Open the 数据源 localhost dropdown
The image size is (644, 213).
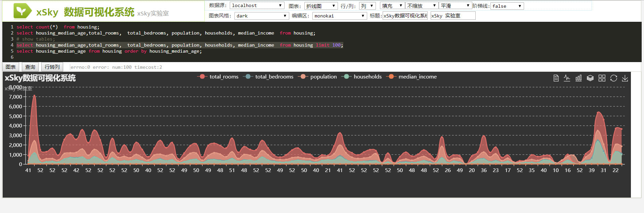point(257,6)
